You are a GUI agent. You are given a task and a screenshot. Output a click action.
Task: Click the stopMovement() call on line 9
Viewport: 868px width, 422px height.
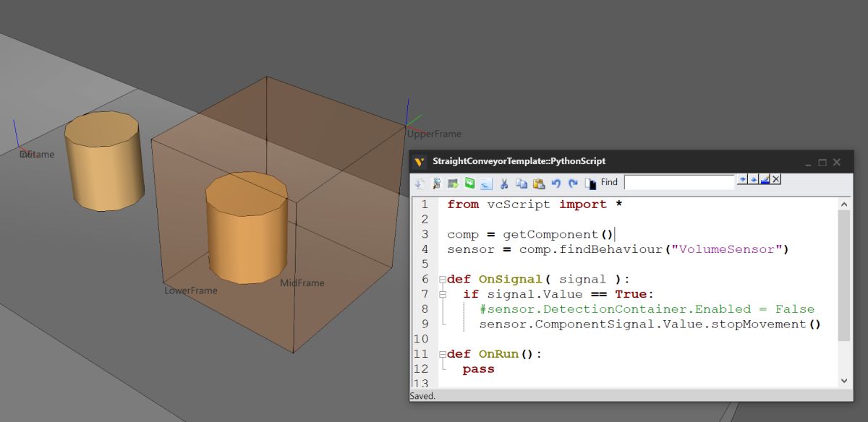tap(768, 324)
